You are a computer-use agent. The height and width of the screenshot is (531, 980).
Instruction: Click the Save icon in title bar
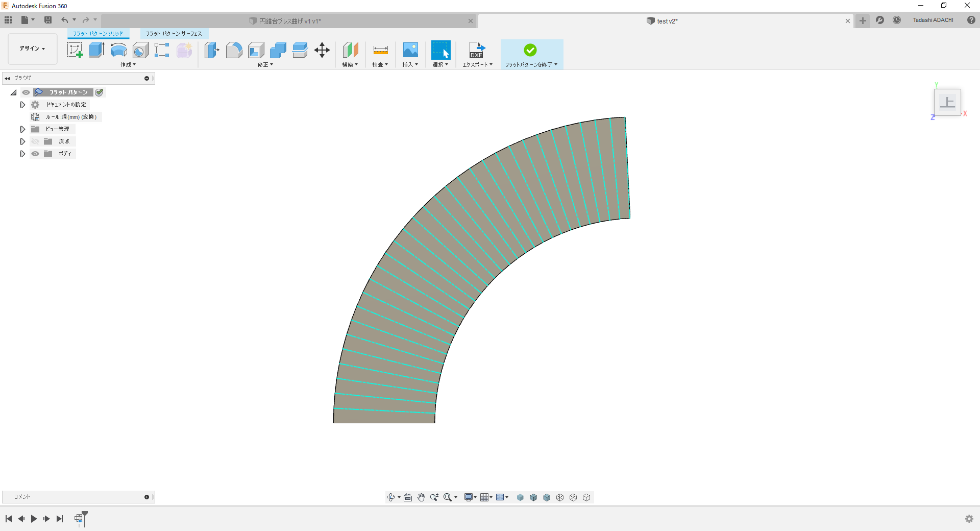pyautogui.click(x=48, y=20)
